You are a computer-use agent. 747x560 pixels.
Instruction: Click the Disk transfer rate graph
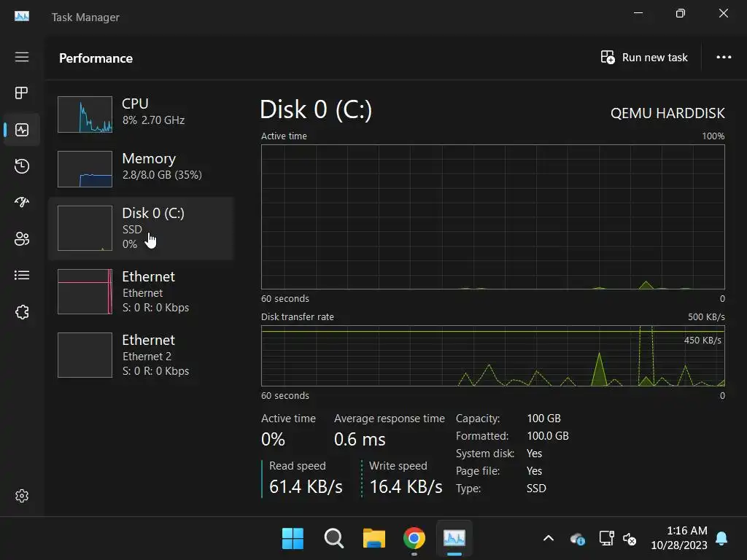pos(492,356)
